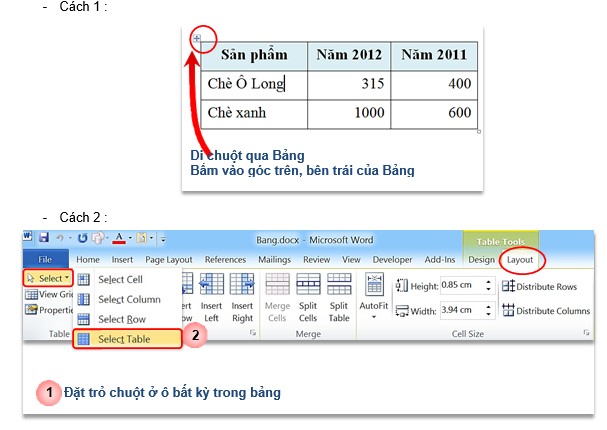Increase Width using the spinner arrow
This screenshot has height=430, width=607.
[487, 307]
